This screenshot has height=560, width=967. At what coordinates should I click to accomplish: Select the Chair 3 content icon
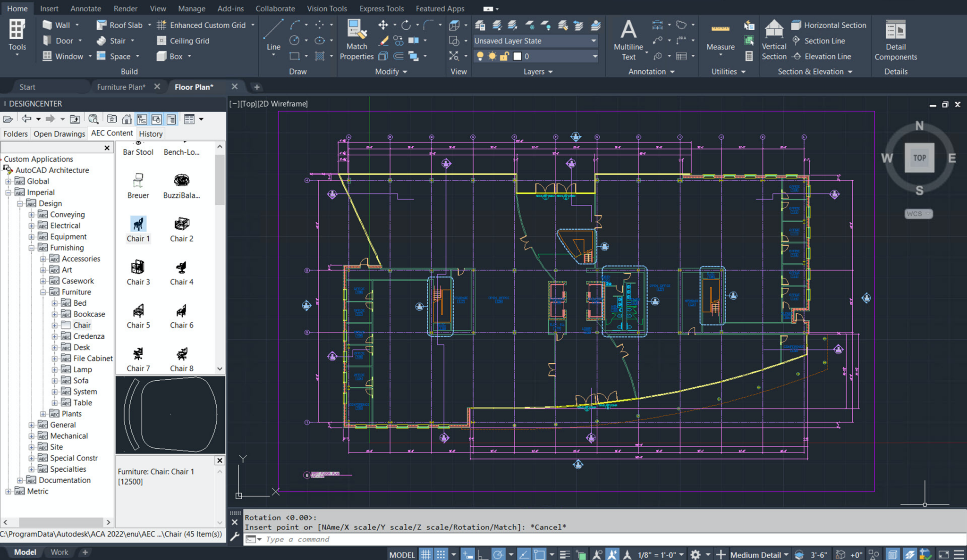point(138,267)
